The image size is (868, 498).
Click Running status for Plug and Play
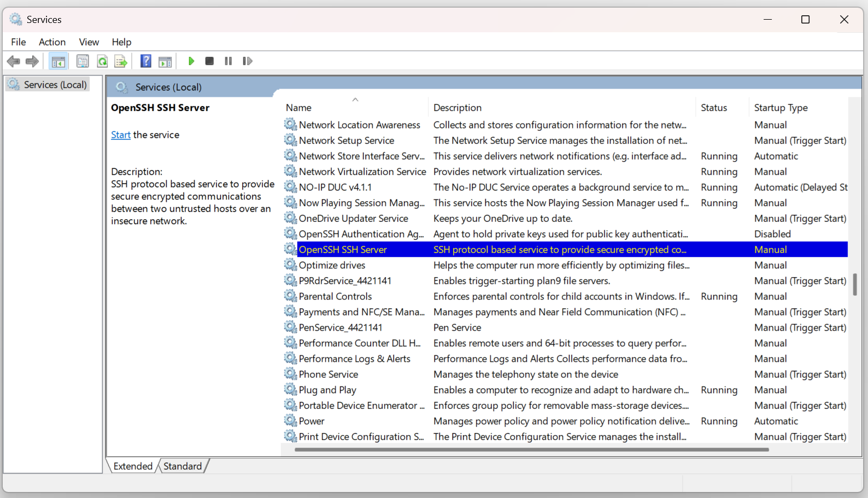[x=719, y=390]
